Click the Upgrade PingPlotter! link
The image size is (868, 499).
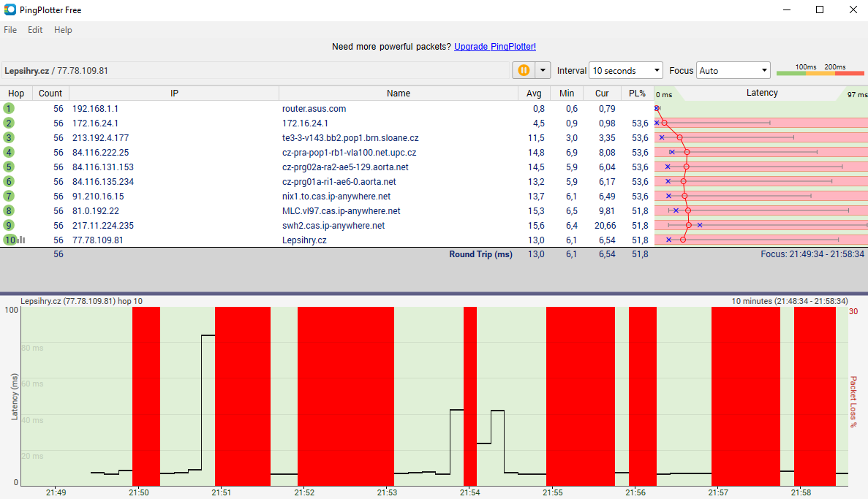pyautogui.click(x=495, y=47)
